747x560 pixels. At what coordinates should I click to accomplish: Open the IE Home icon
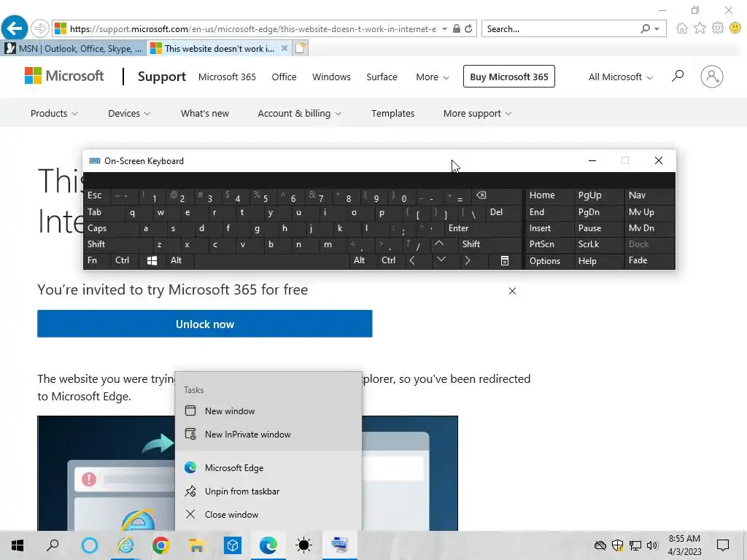[x=682, y=28]
